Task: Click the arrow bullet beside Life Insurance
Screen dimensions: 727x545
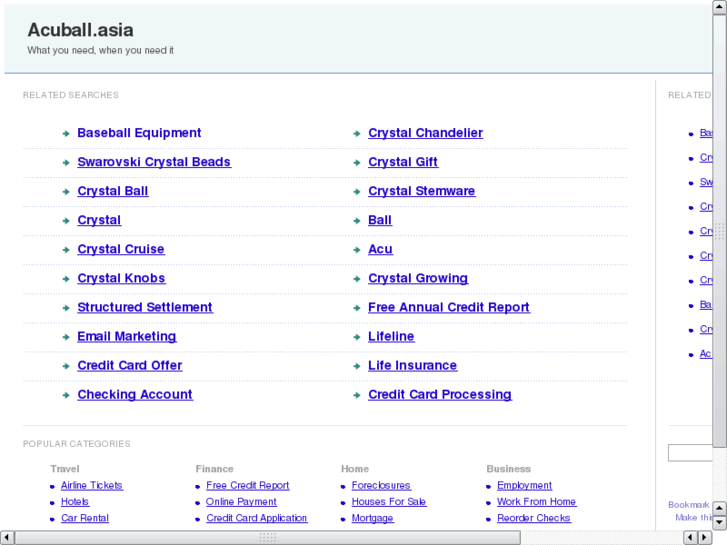Action: pos(357,366)
